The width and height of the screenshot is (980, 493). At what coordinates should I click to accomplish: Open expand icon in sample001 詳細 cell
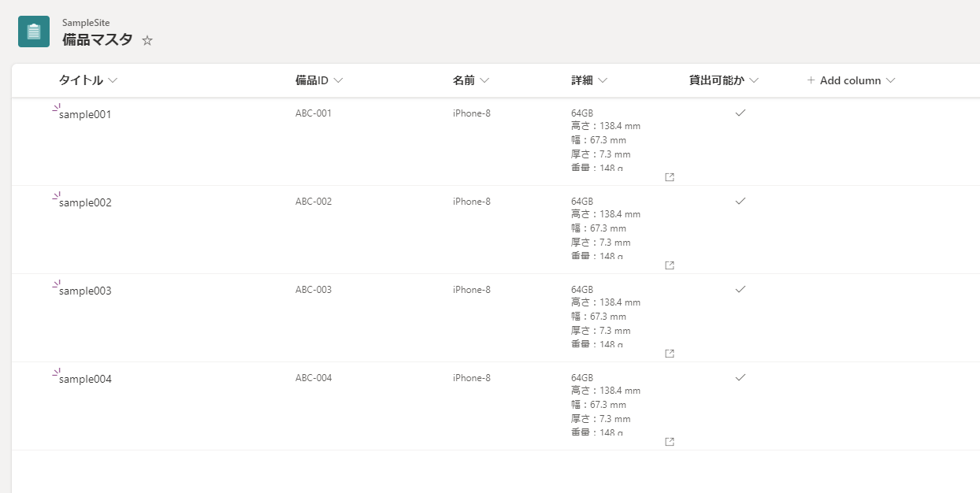pos(670,177)
